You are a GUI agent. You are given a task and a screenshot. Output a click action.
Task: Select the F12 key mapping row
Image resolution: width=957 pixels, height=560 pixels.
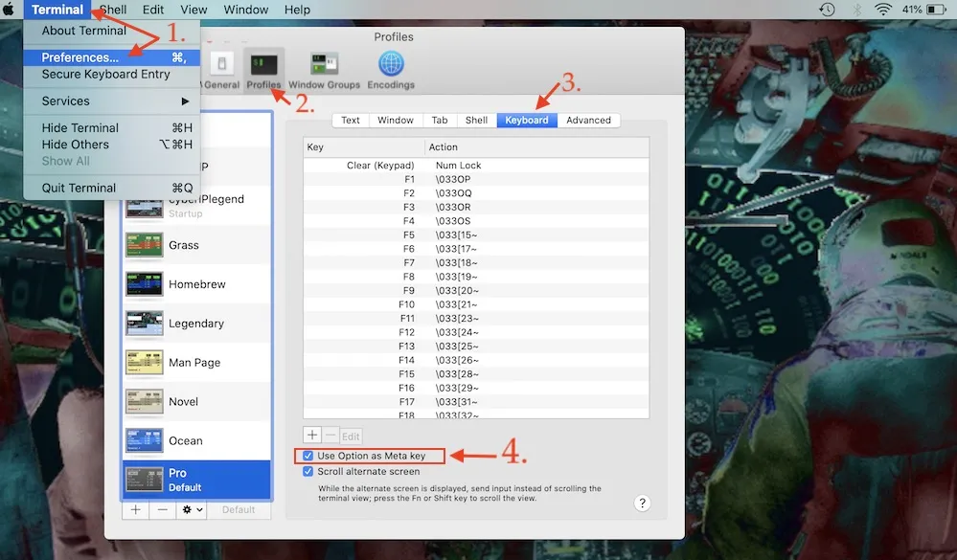click(x=476, y=332)
